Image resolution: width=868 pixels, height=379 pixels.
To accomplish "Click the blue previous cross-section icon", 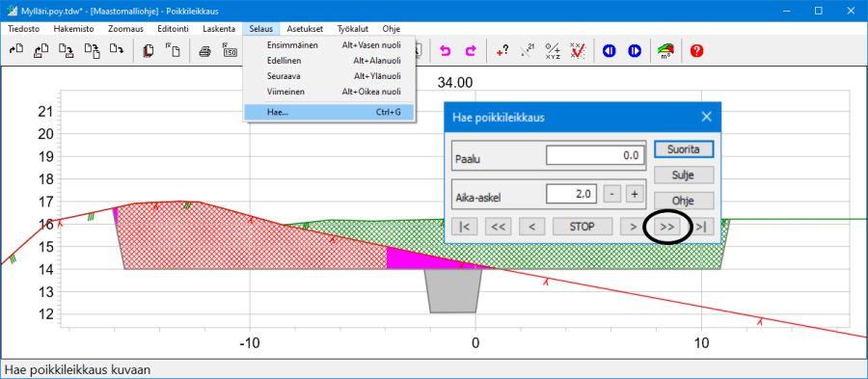I will pyautogui.click(x=609, y=51).
